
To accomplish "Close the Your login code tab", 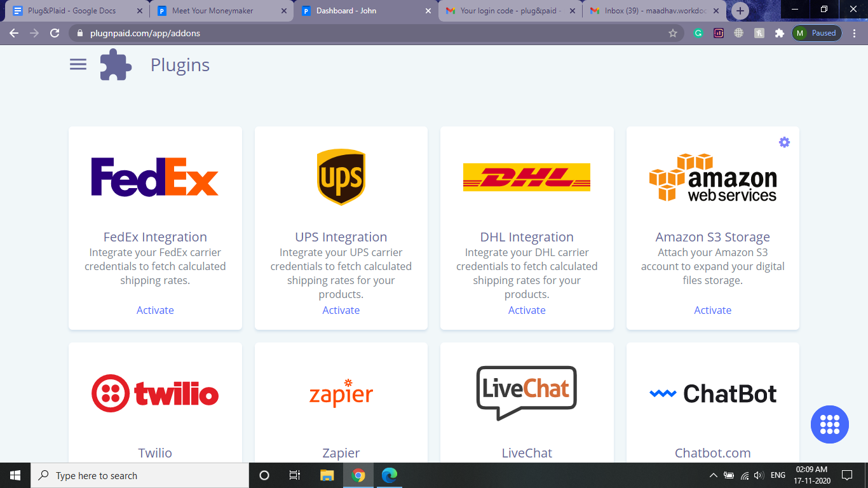I will click(x=572, y=11).
